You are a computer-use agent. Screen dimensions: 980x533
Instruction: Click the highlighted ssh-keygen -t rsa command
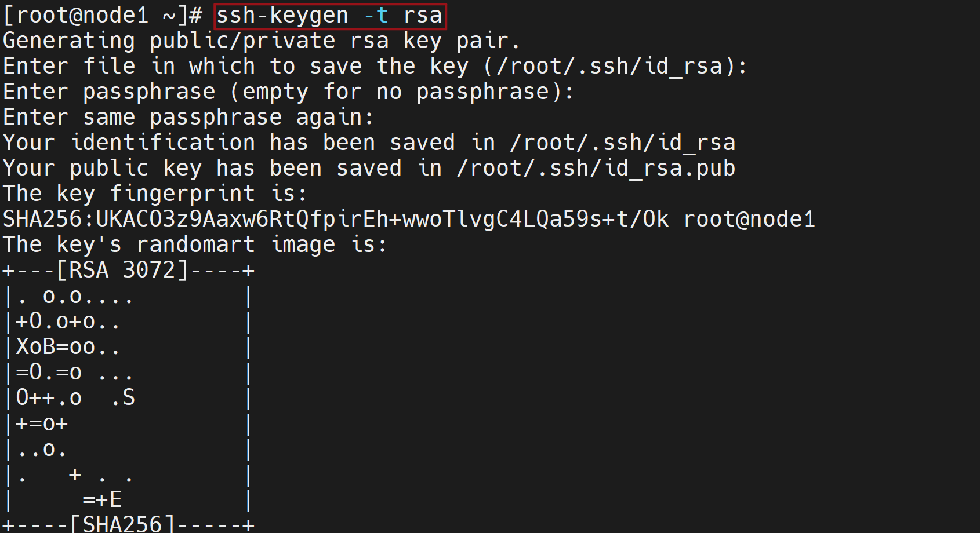[330, 16]
